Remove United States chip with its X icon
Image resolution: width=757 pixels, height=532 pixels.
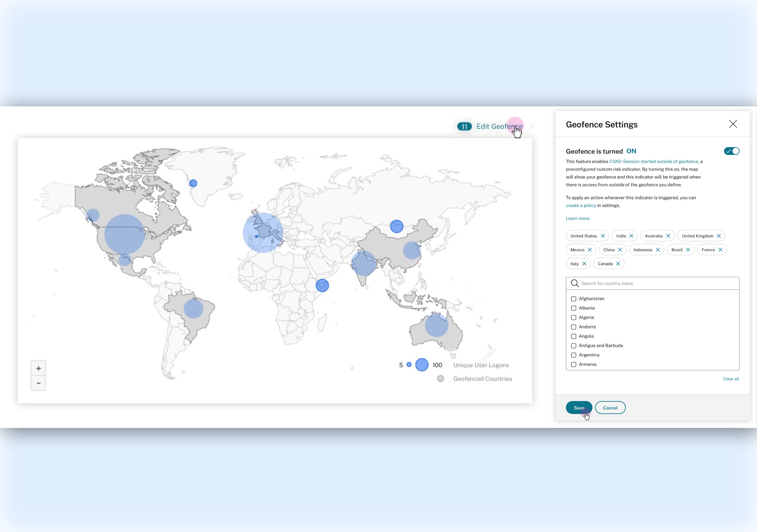coord(603,236)
